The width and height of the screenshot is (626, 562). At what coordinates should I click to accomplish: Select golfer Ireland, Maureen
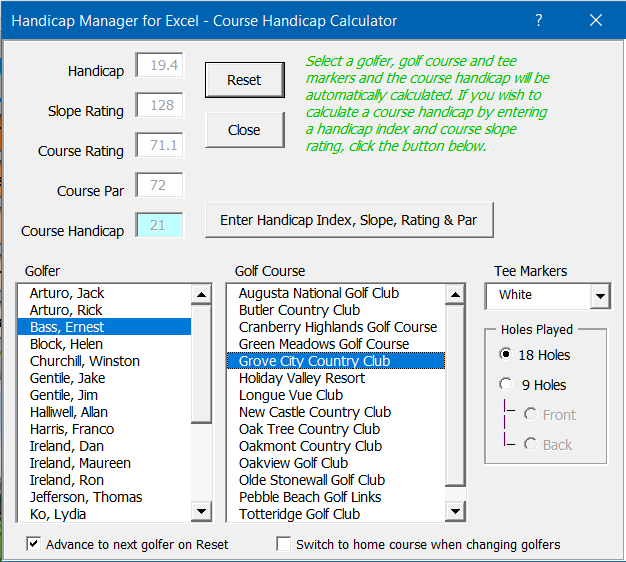coord(105,463)
